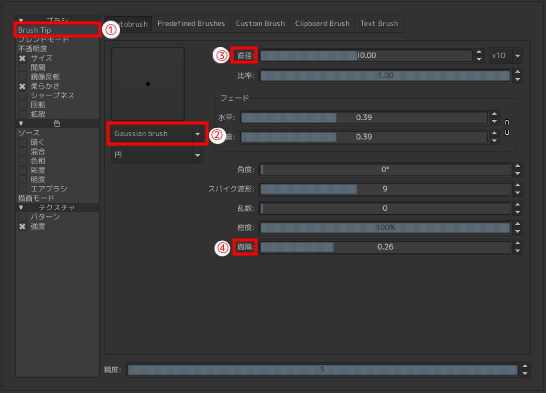Viewport: 546px width, 393px height.
Task: Switch to the Text Brush tab
Action: (379, 24)
